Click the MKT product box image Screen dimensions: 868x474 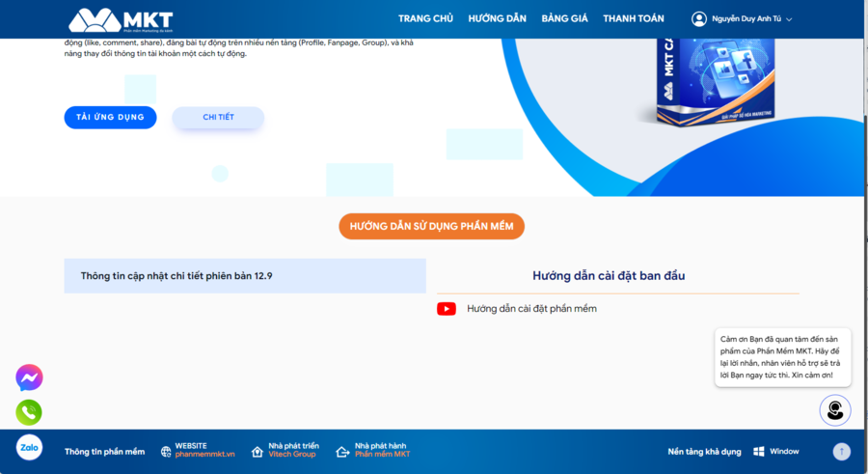coord(716,81)
